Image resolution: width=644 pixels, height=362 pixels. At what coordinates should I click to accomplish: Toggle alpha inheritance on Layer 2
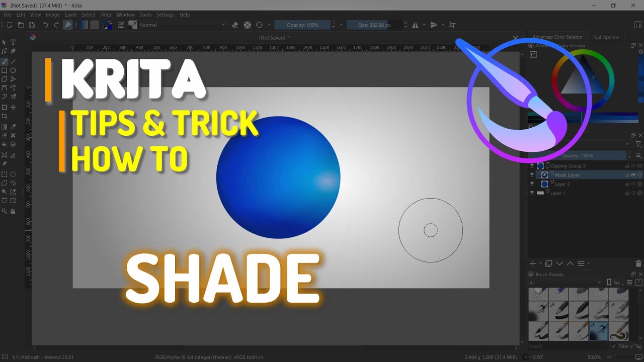click(633, 184)
